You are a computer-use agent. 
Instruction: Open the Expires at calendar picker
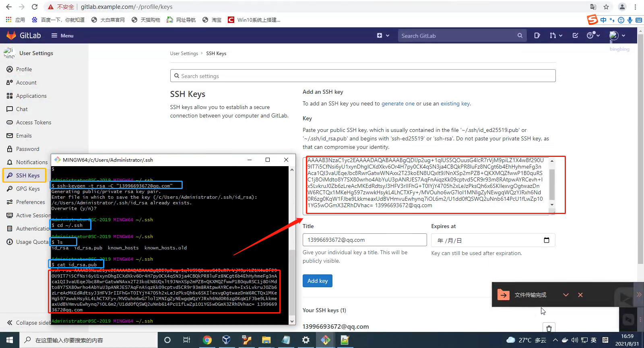tap(546, 240)
